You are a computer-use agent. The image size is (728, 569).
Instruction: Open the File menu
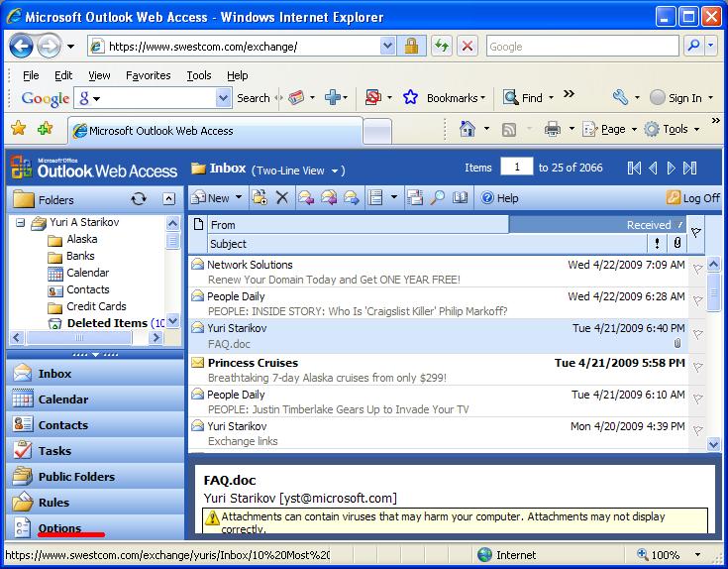31,75
